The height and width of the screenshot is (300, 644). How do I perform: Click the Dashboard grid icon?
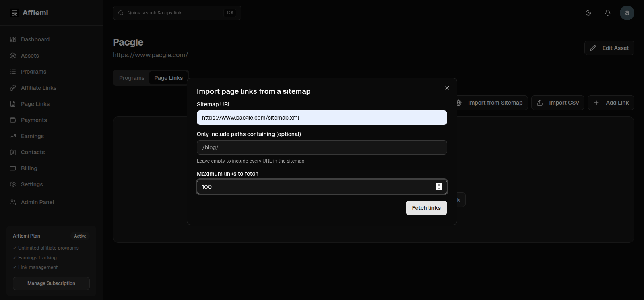click(x=13, y=39)
